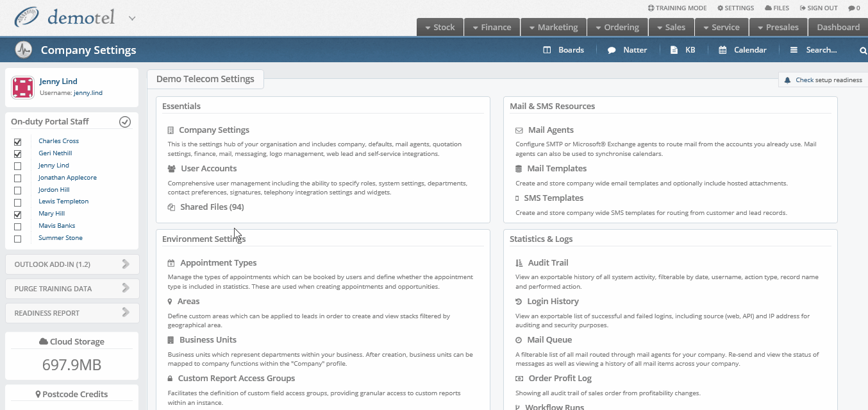
Task: Open Shared Files (94)
Action: [x=212, y=207]
